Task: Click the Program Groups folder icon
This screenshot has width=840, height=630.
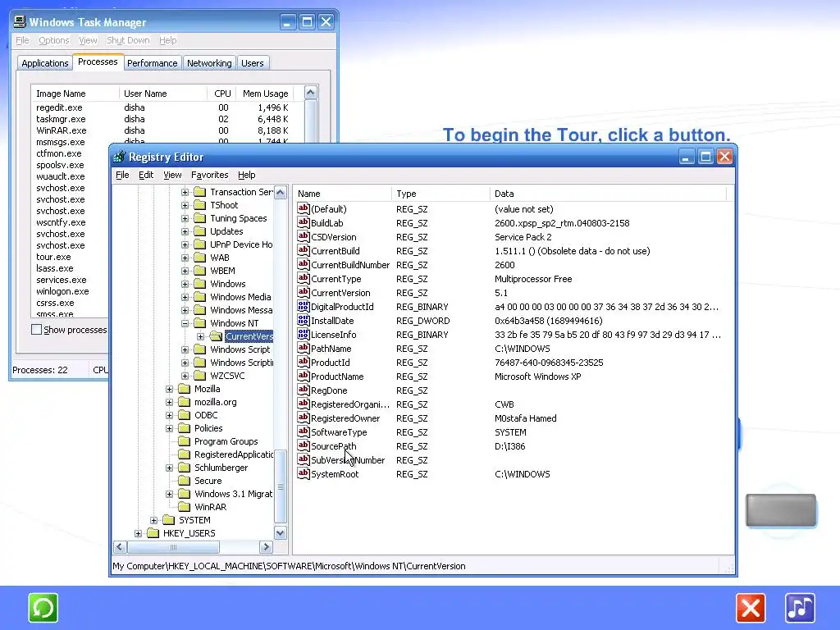Action: (184, 441)
